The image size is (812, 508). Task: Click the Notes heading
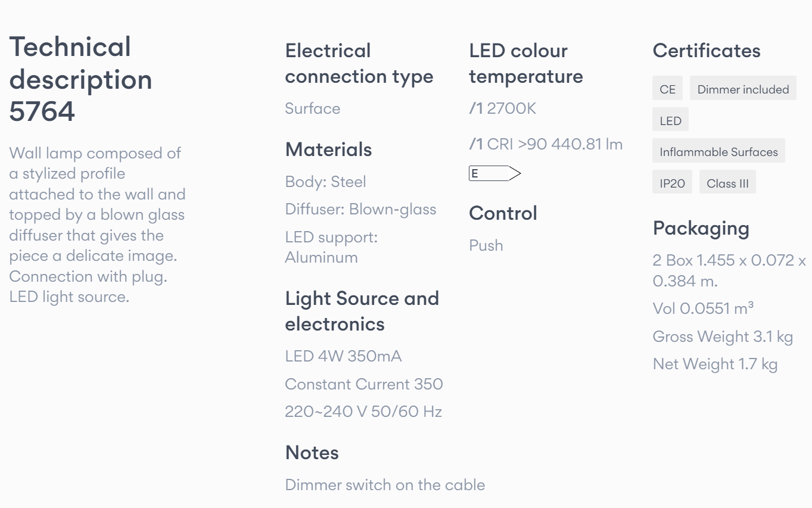[312, 453]
